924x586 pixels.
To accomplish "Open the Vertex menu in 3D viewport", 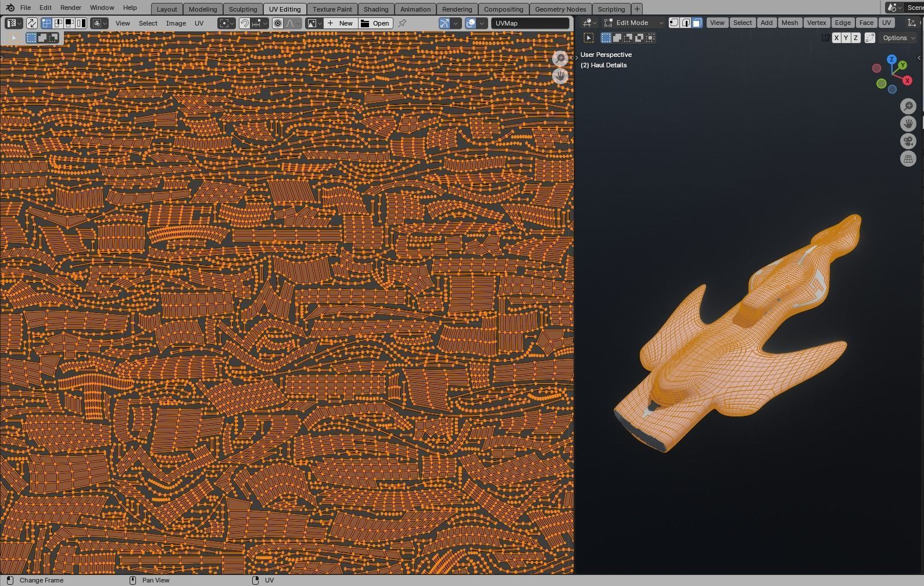I will [x=816, y=23].
